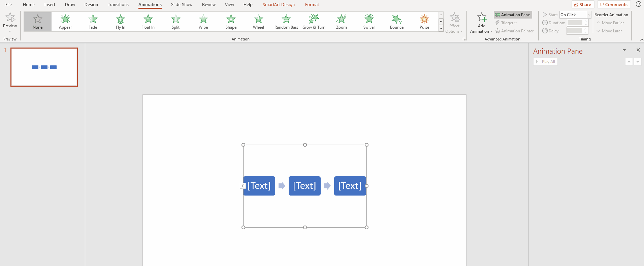Open the Animation dialog launcher
This screenshot has width=644, height=266.
[x=464, y=39]
